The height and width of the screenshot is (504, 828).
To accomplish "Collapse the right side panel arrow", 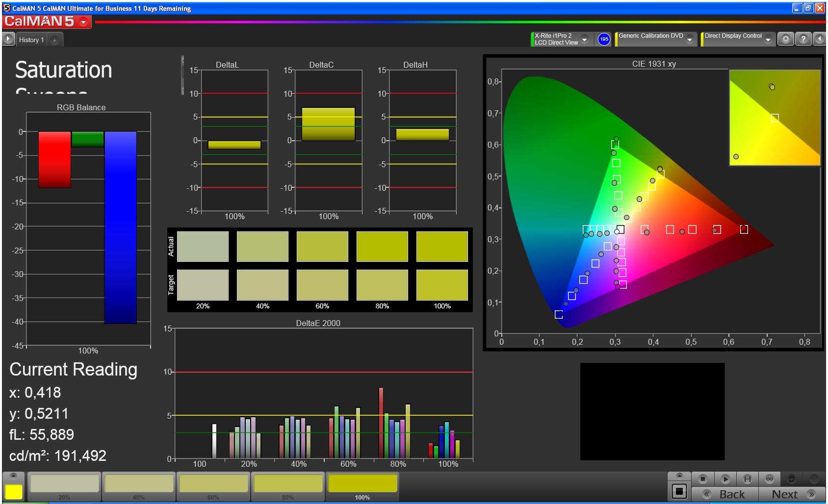I will pyautogui.click(x=820, y=39).
